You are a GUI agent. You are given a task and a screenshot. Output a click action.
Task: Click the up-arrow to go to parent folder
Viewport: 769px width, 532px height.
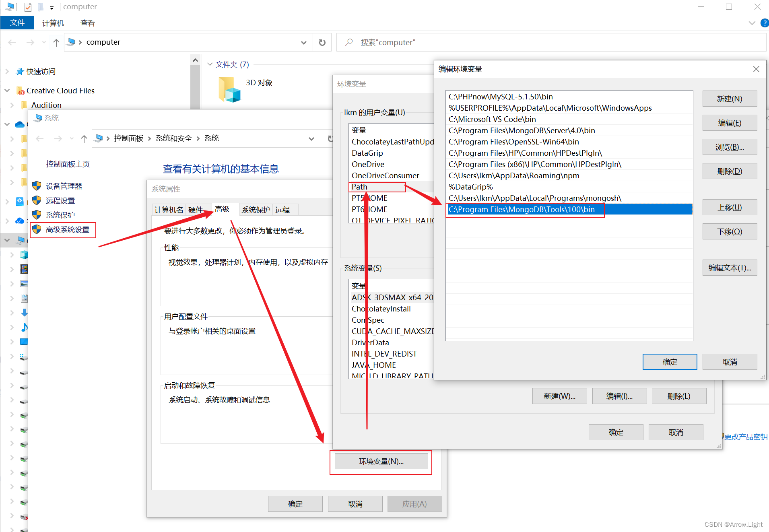pyautogui.click(x=56, y=42)
